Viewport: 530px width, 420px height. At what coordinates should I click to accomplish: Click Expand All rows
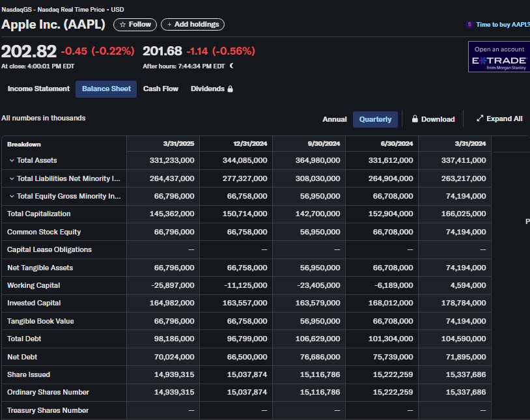coord(499,119)
